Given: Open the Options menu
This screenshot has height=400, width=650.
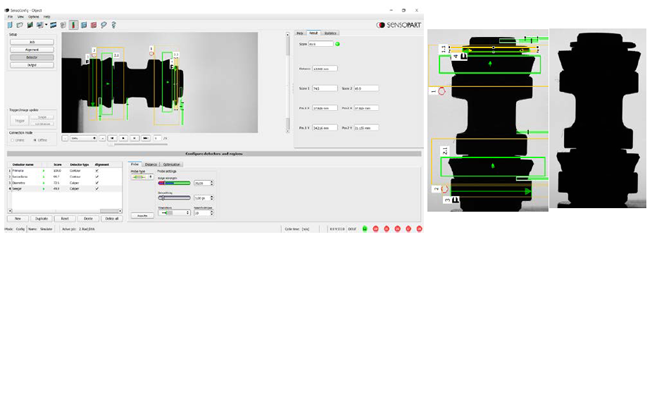Looking at the screenshot, I should coord(34,17).
